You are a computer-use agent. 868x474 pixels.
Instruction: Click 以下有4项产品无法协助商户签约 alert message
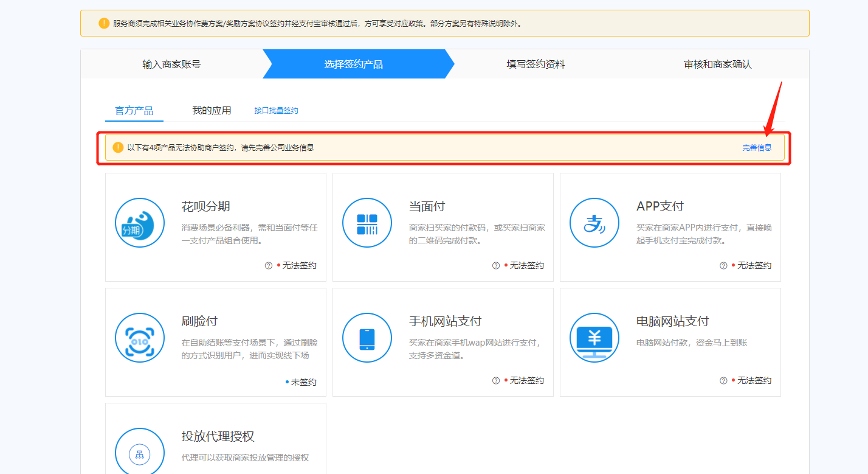pos(220,147)
